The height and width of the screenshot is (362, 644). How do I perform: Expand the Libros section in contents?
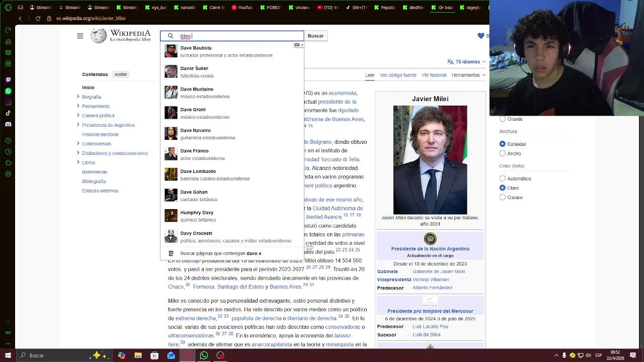tap(78, 162)
